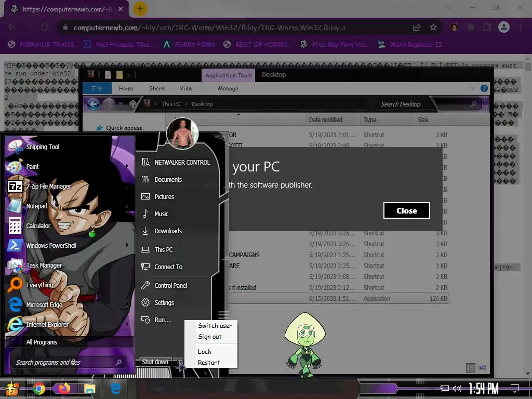Switch to Share ribbon tab

tap(156, 88)
